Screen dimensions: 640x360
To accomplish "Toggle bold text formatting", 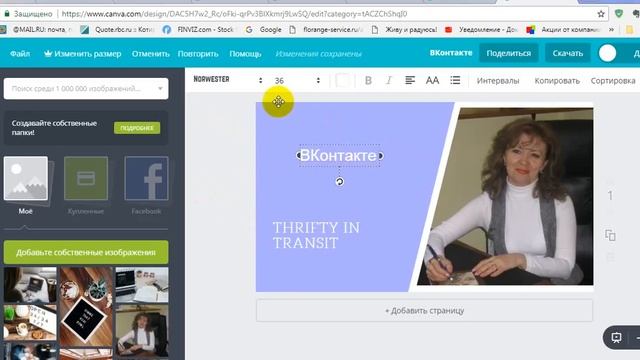I will click(x=368, y=80).
